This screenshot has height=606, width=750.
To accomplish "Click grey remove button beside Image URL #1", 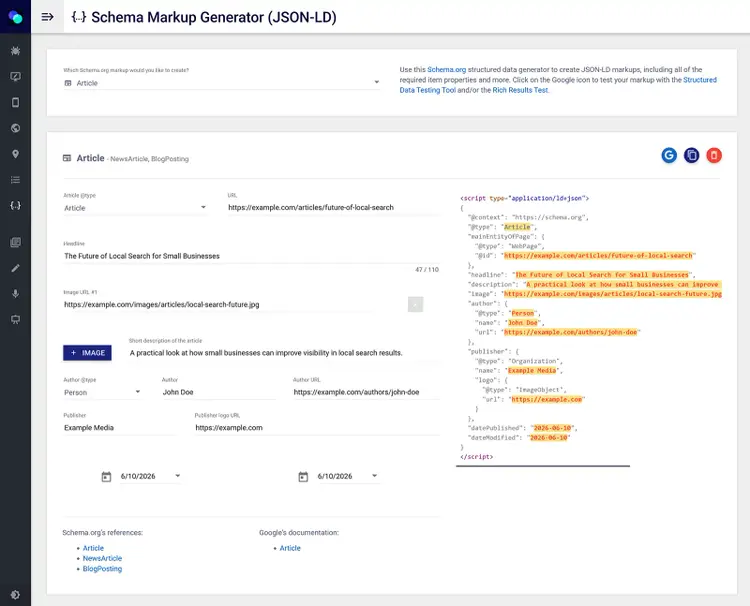I will tap(415, 304).
